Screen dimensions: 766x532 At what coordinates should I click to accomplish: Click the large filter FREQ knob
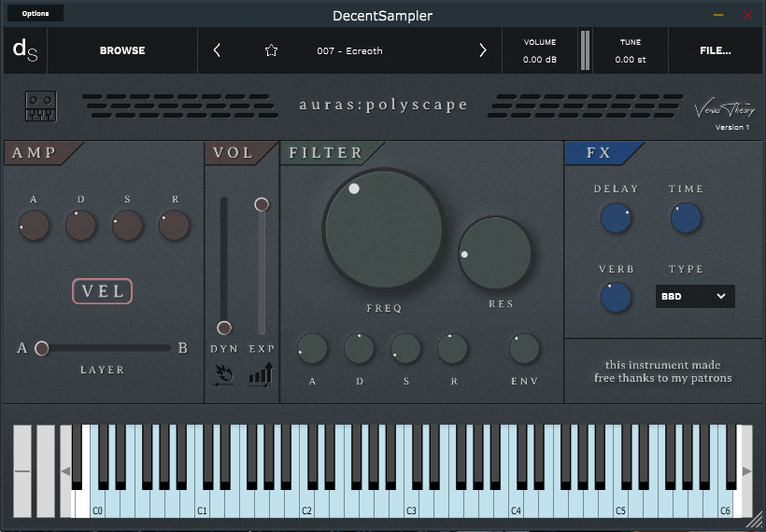click(x=384, y=230)
